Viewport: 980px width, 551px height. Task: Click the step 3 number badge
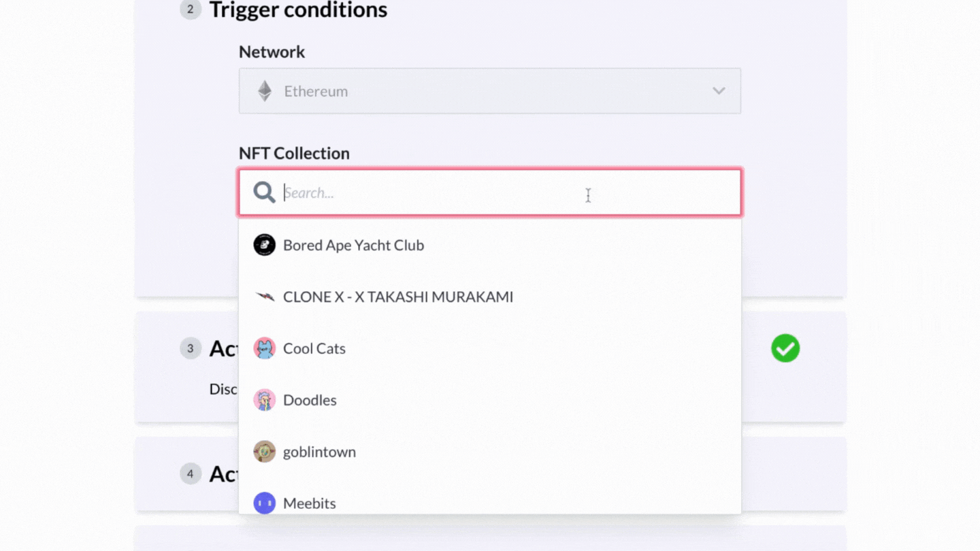click(x=190, y=348)
